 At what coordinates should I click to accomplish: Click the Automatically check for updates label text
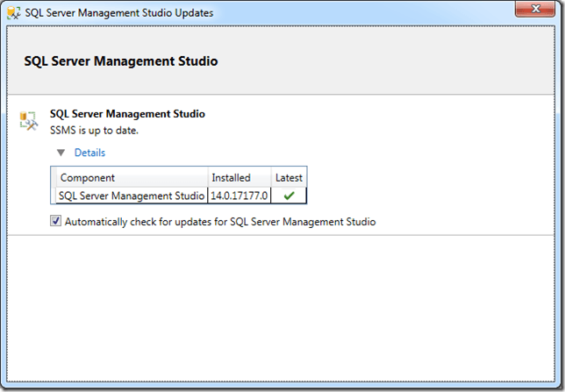coord(220,222)
